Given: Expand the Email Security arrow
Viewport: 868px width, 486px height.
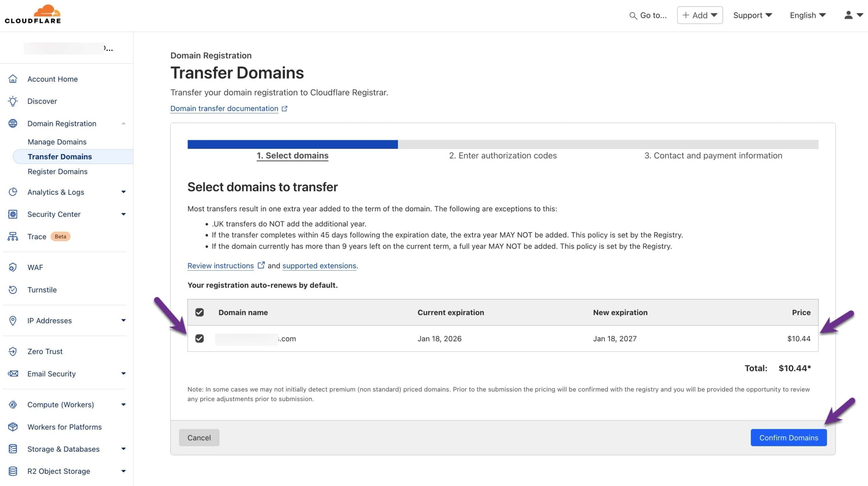Looking at the screenshot, I should (123, 374).
